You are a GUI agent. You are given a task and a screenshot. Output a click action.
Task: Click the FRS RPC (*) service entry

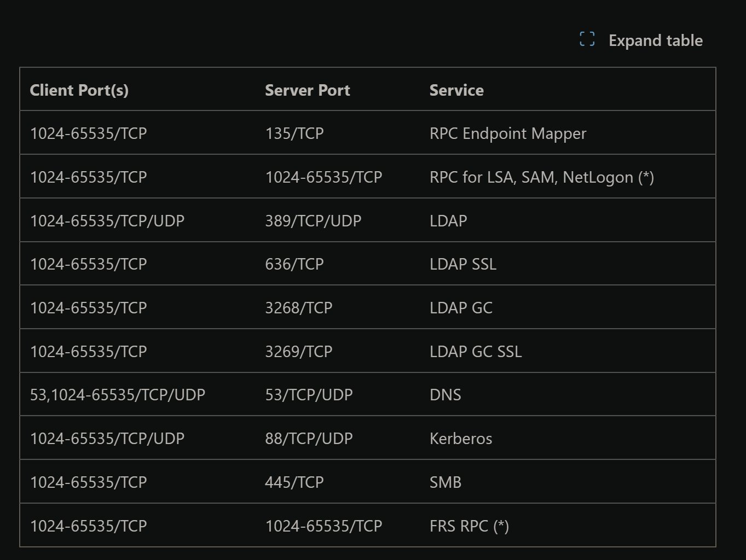(x=469, y=525)
